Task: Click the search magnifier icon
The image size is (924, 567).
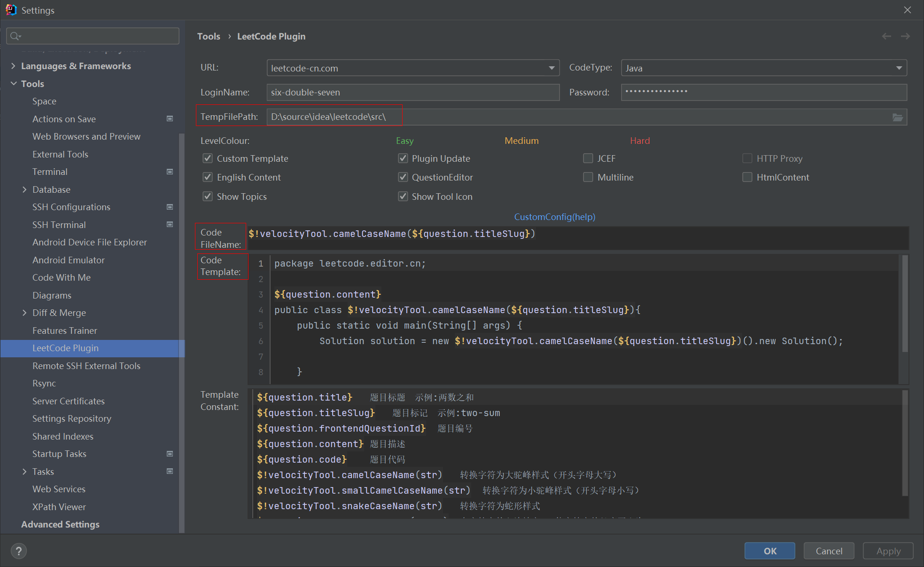Action: pyautogui.click(x=15, y=36)
